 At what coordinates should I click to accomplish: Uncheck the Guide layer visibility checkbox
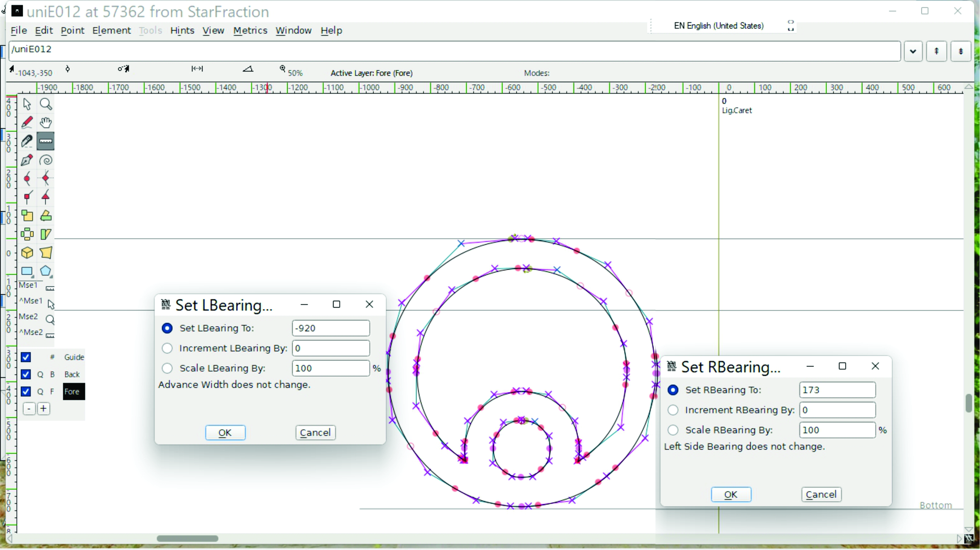click(x=26, y=357)
